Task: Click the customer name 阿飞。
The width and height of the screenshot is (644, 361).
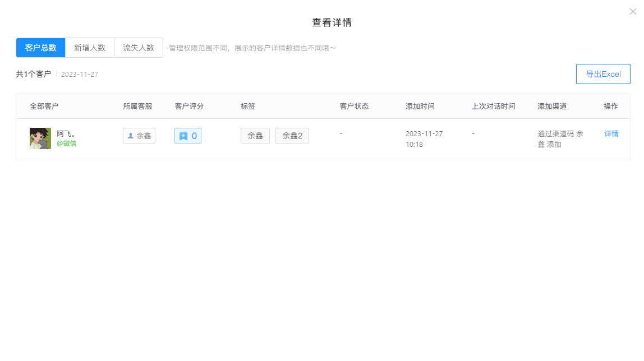Action: [x=66, y=134]
